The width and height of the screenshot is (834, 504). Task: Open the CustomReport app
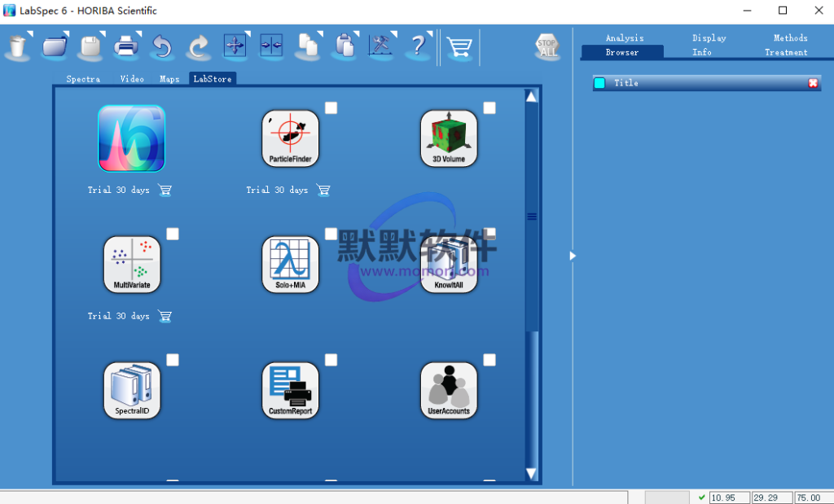(291, 391)
